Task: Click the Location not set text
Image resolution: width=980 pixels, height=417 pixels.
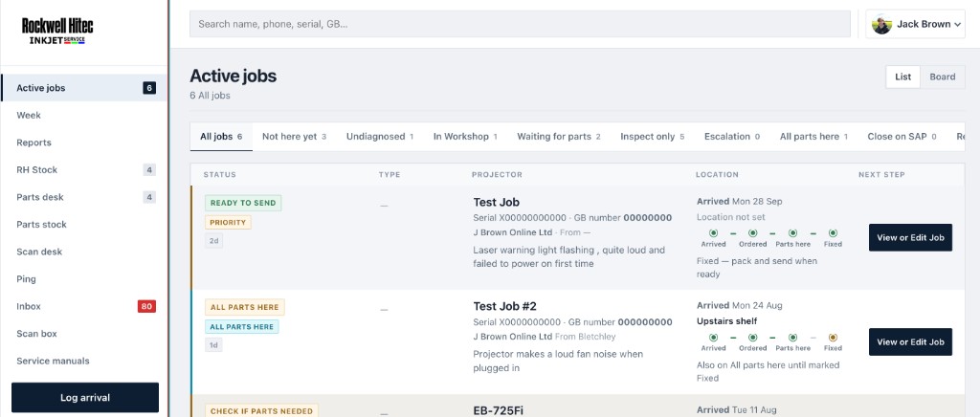Action: (x=730, y=217)
